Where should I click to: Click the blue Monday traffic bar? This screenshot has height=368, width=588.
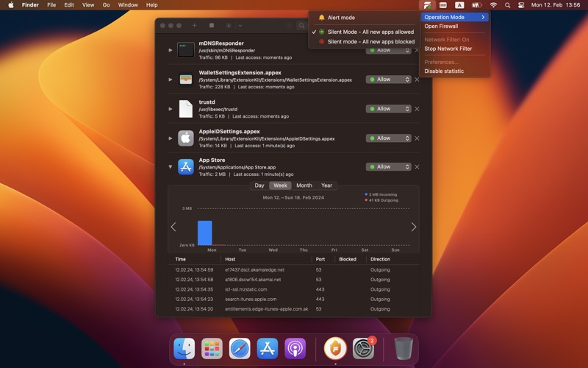click(x=205, y=233)
